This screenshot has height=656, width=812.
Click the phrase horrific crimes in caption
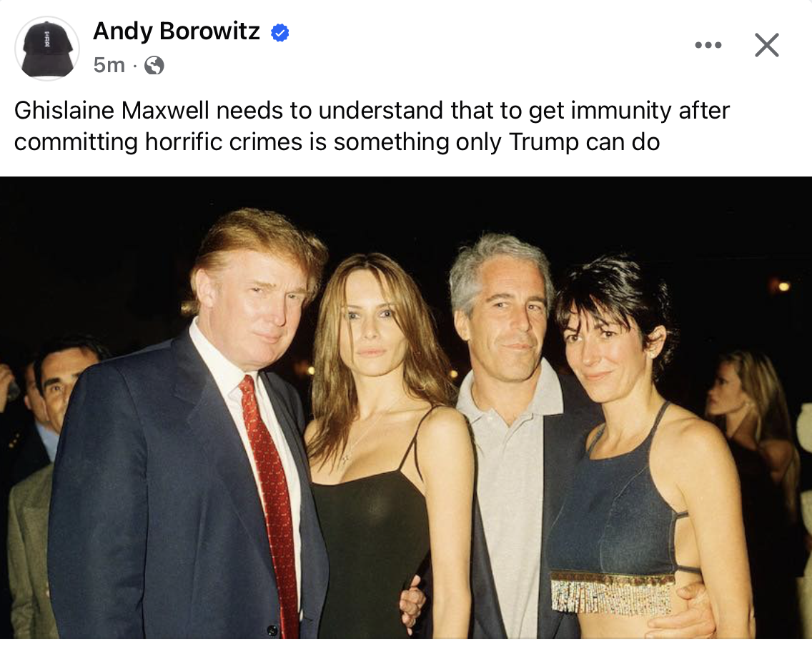click(x=224, y=142)
